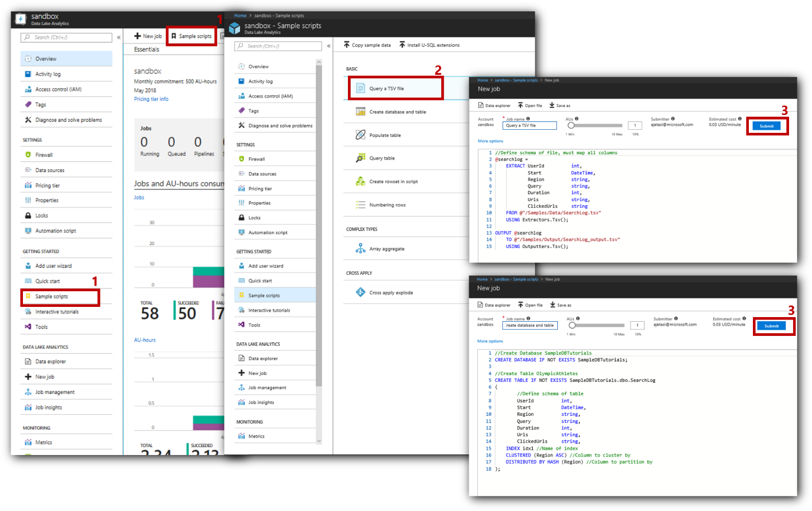Open Job management in Sample scripts window sidebar

click(275, 388)
